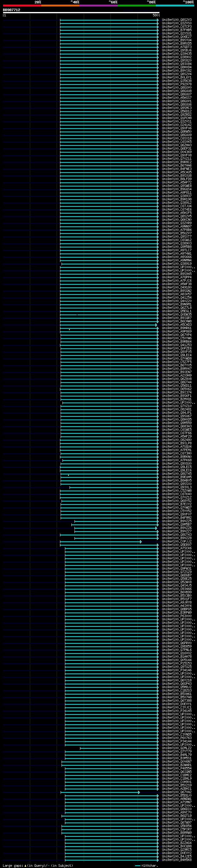The height and width of the screenshot is (868, 197).
Task: Select hit label UniRef100_B2MVQ1
Action: tap(177, 399)
